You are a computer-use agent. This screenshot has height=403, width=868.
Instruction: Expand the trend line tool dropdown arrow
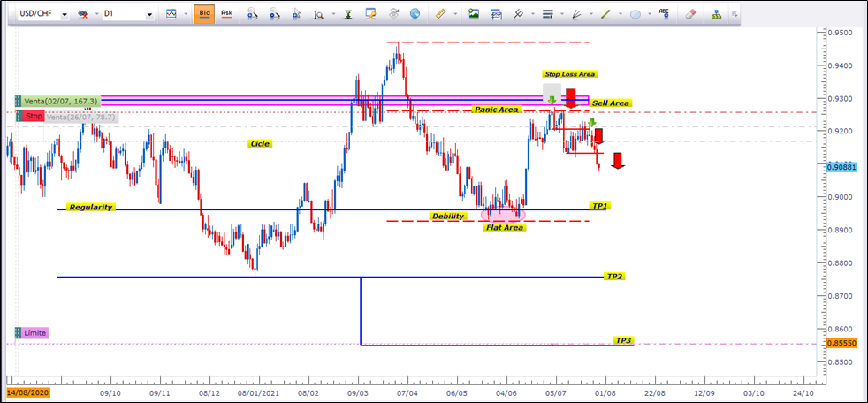[621, 16]
